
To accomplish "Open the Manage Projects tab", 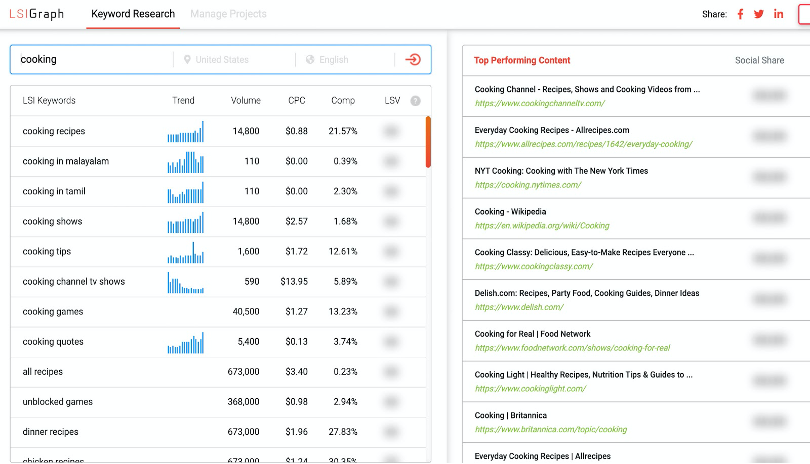I will click(x=228, y=14).
